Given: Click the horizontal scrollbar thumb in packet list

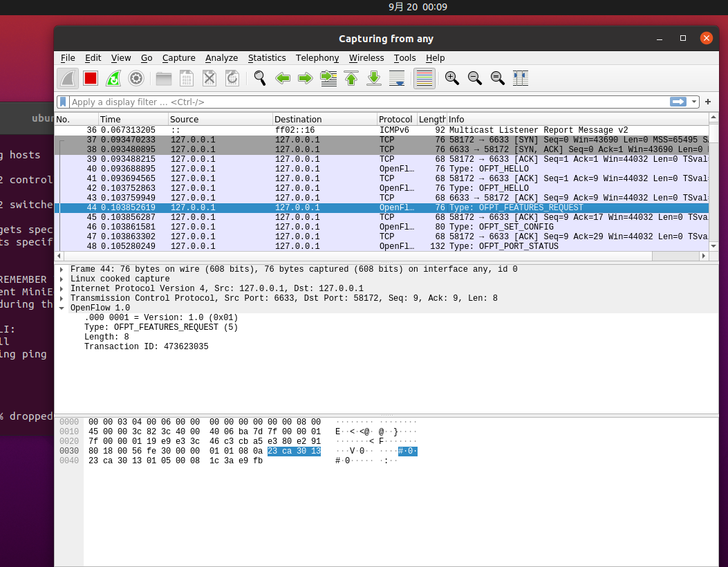Looking at the screenshot, I should (x=358, y=256).
